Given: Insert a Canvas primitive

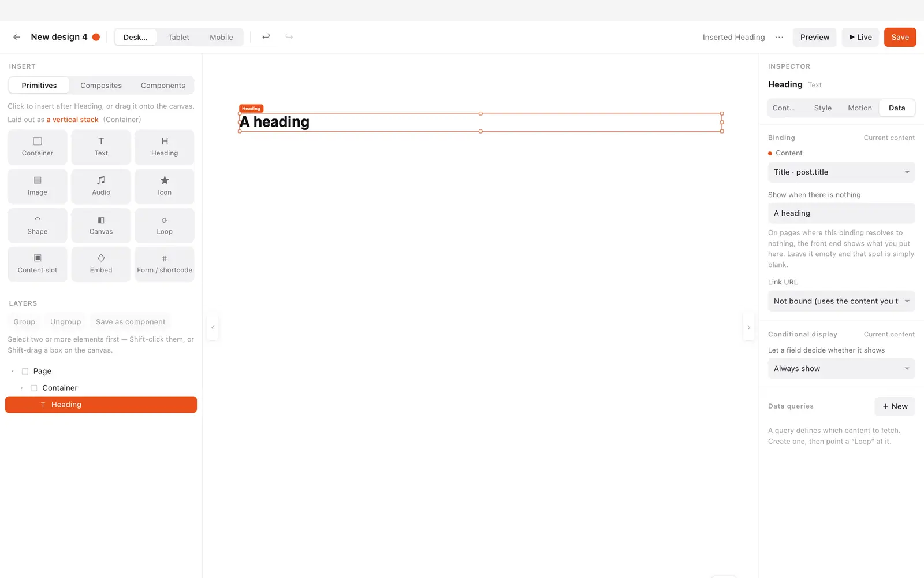Looking at the screenshot, I should tap(101, 225).
